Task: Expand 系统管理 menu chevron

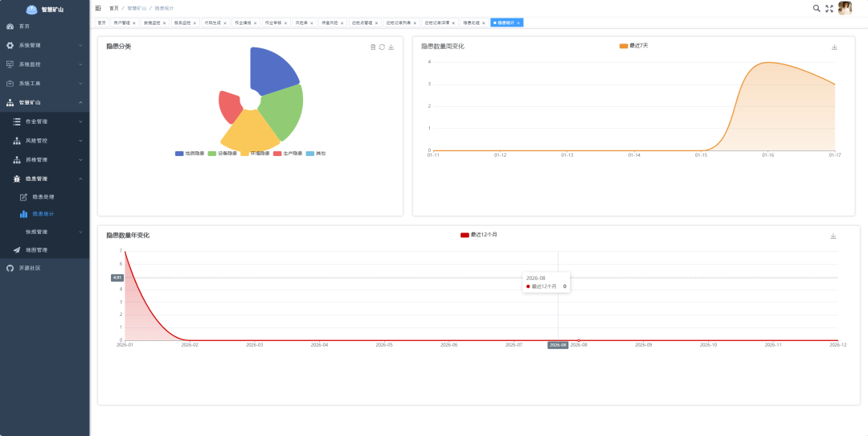Action: 80,45
